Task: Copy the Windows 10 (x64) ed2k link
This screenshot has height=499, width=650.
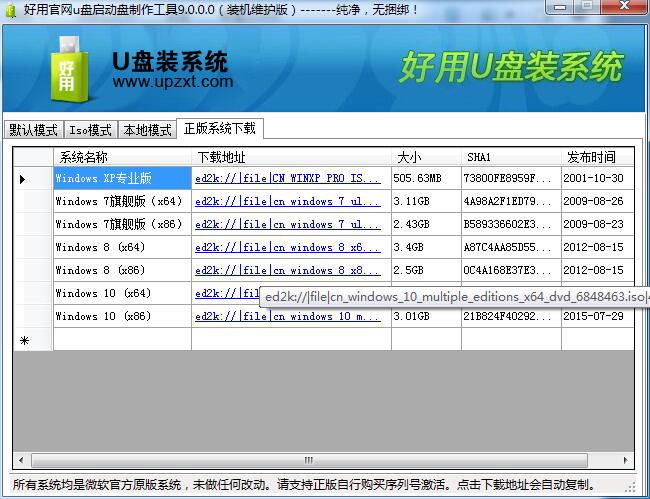Action: pos(227,293)
